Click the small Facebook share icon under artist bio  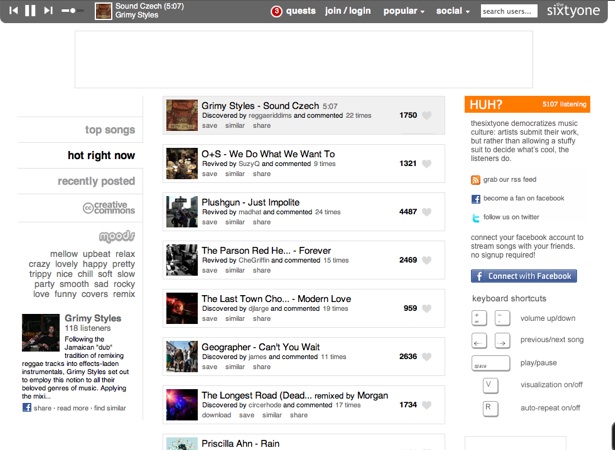click(x=27, y=408)
